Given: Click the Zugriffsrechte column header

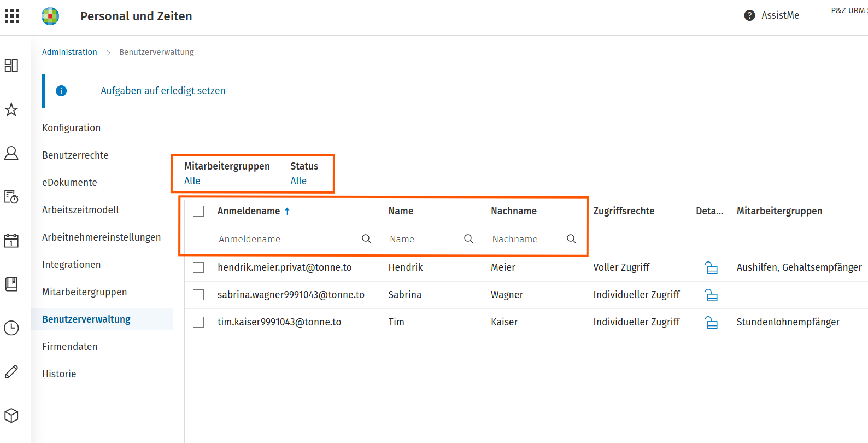Looking at the screenshot, I should [624, 211].
